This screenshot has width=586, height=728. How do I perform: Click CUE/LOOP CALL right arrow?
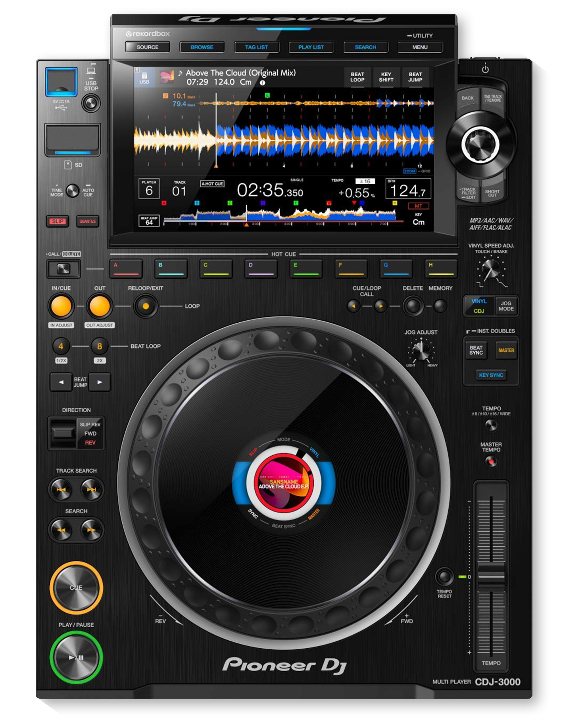click(x=381, y=306)
